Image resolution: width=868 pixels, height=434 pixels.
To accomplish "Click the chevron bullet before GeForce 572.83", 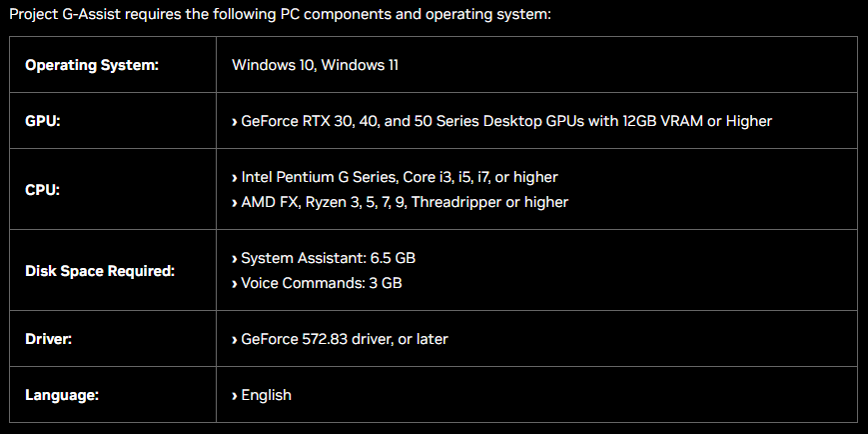I will click(235, 339).
